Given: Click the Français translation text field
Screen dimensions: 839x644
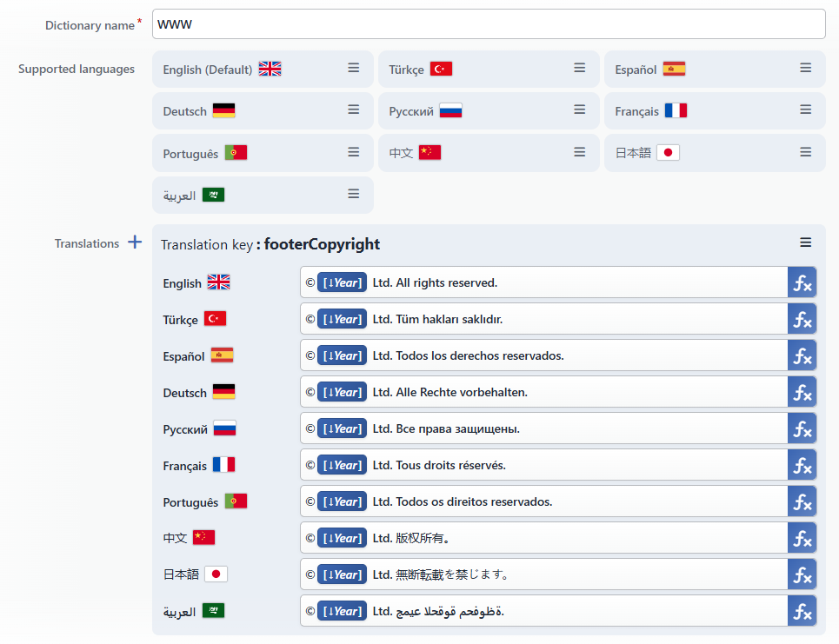Looking at the screenshot, I should [x=544, y=465].
